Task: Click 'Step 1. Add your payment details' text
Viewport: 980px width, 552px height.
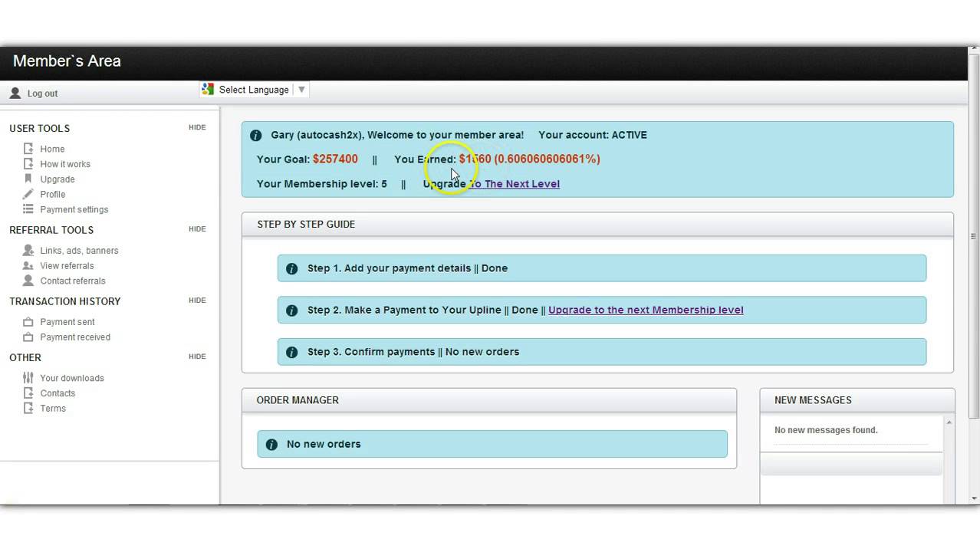Action: coord(389,268)
